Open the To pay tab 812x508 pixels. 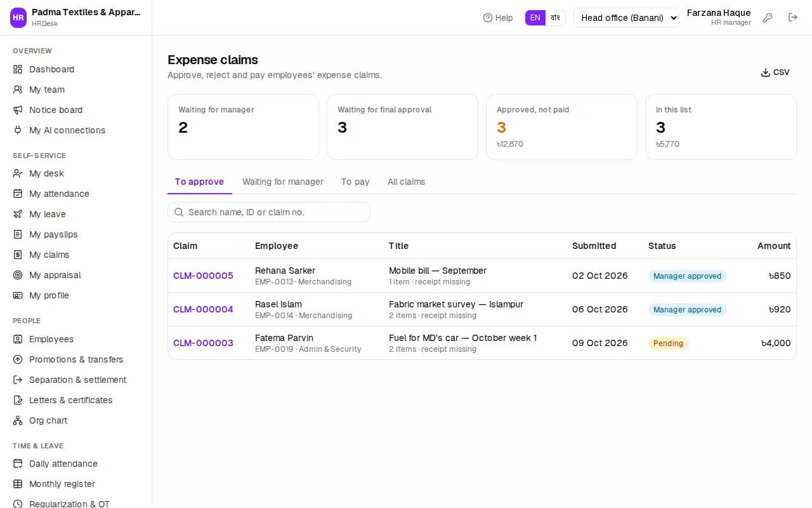[x=355, y=182]
